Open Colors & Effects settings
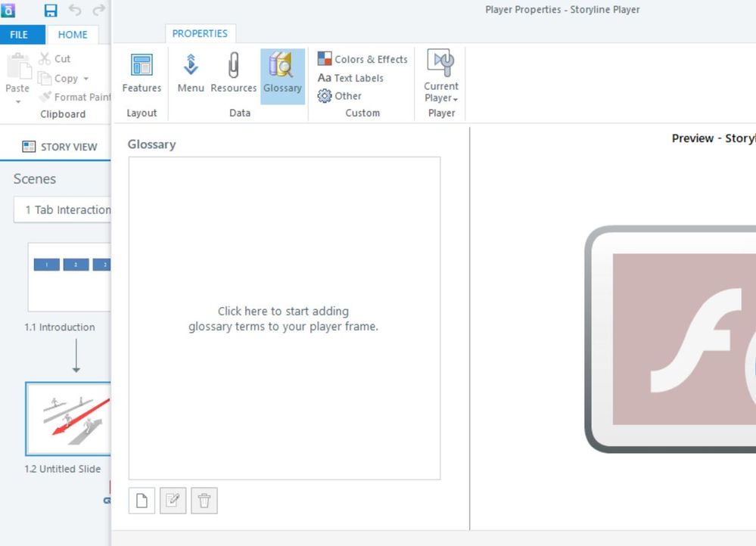Viewport: 756px width, 546px height. click(x=362, y=59)
